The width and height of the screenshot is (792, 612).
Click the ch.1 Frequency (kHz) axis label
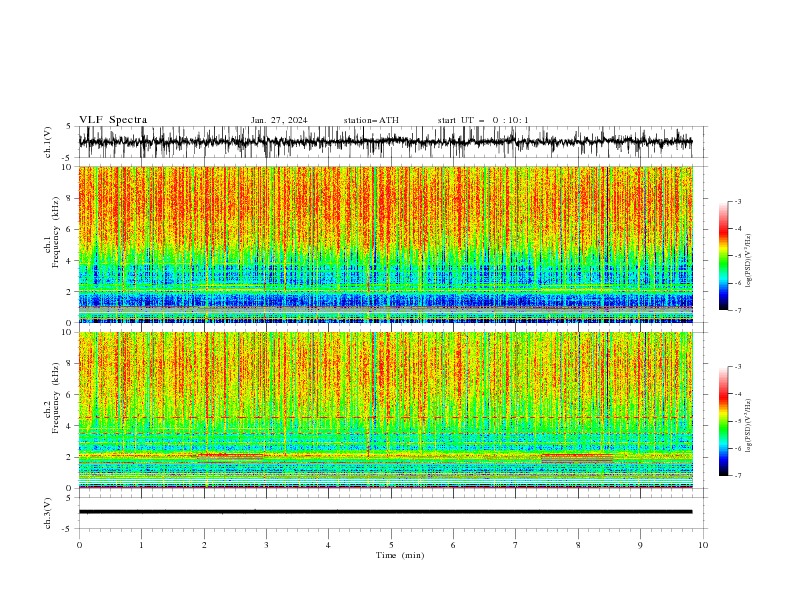[52, 232]
